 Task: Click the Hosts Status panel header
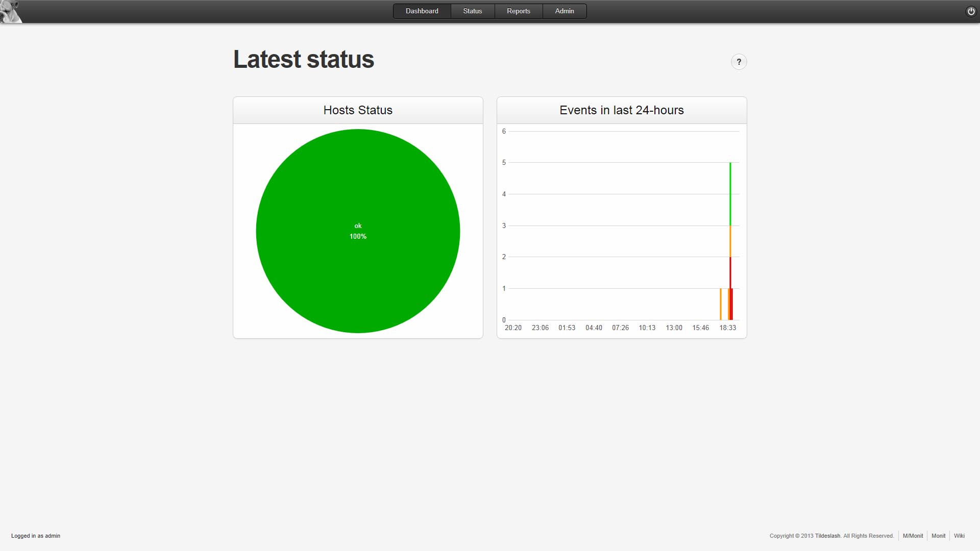(358, 110)
